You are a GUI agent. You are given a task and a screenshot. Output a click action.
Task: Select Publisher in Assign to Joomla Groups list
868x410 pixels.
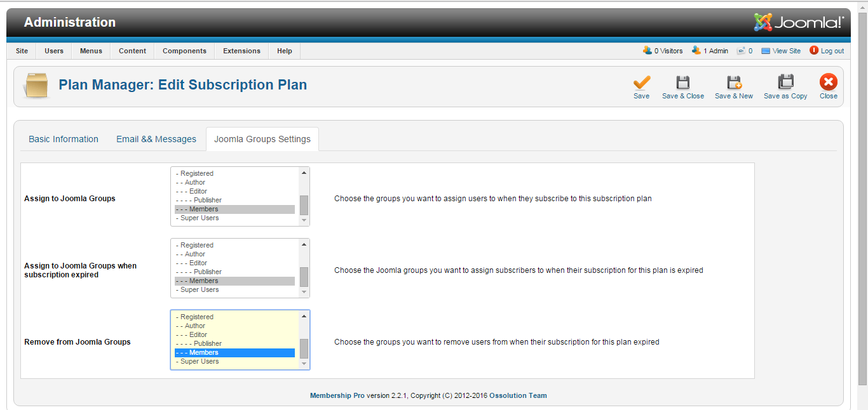(x=235, y=200)
